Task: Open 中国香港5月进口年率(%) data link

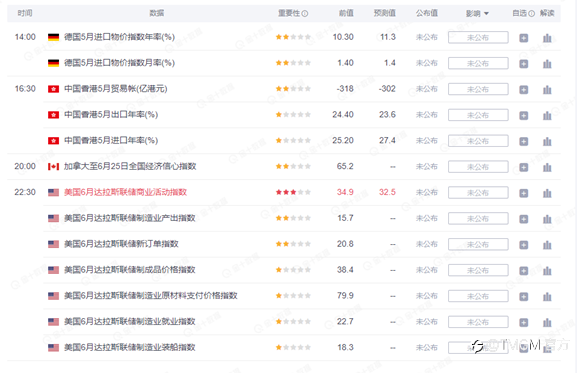Action: 111,141
